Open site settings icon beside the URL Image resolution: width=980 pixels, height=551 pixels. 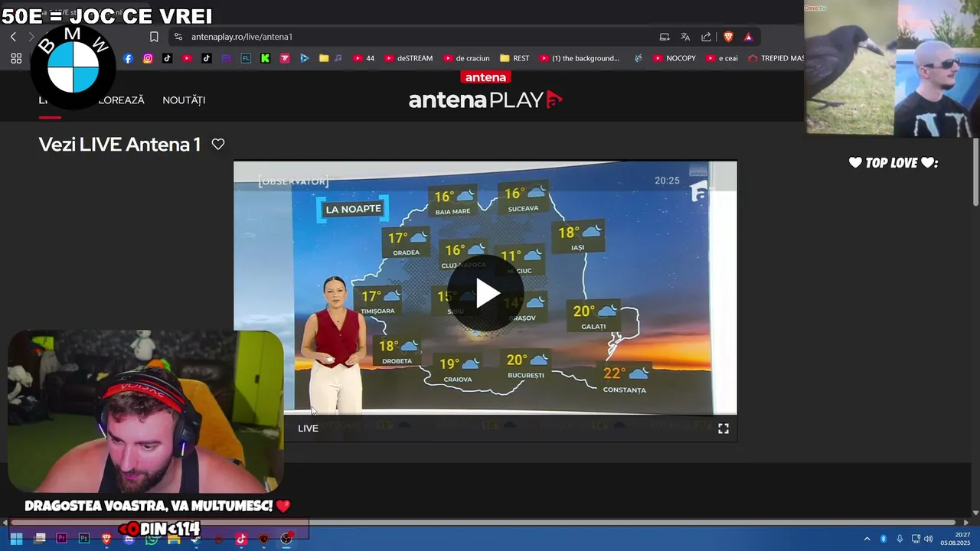178,37
